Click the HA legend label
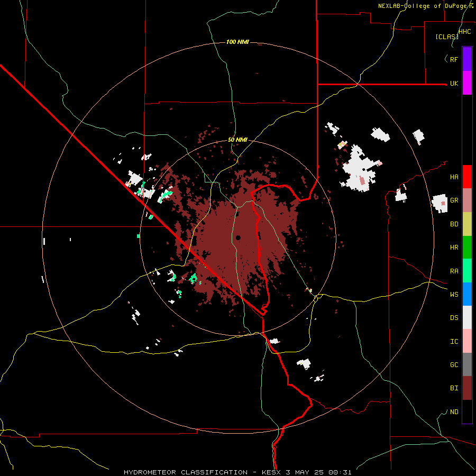Screen dimensions: 476x476 (454, 177)
